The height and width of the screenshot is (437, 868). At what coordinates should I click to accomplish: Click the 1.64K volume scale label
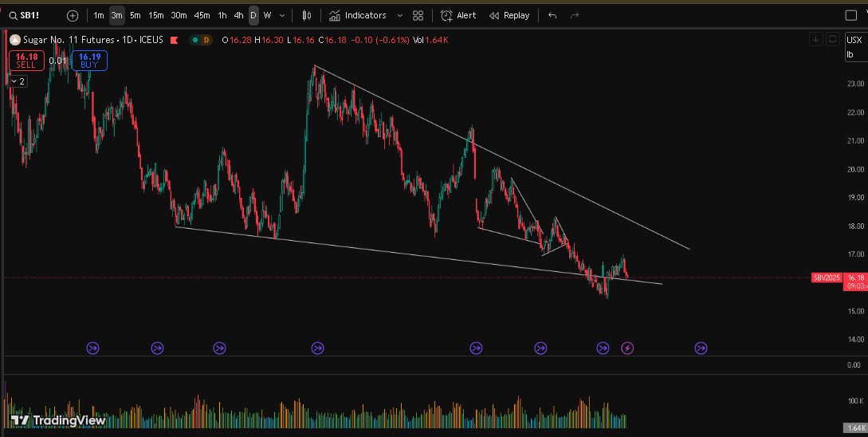point(856,428)
